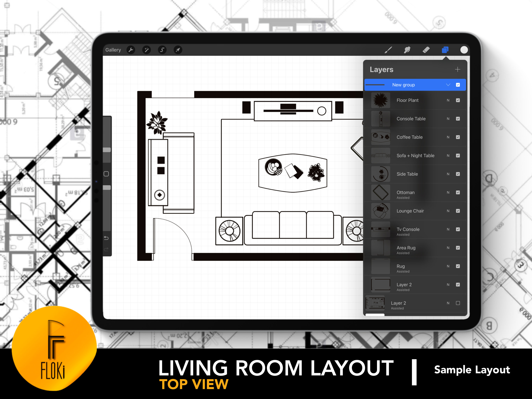Viewport: 532px width, 399px height.
Task: Select the Side Table layer thumbnail
Action: tap(381, 174)
